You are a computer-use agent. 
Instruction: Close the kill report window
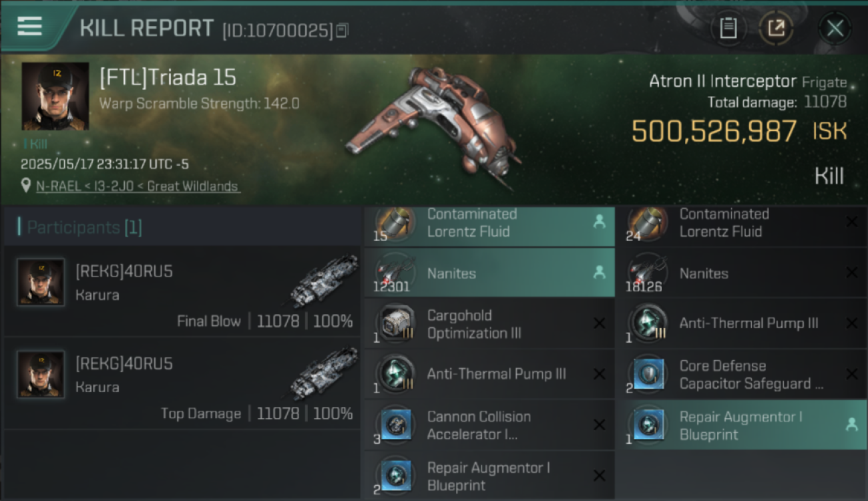click(835, 28)
